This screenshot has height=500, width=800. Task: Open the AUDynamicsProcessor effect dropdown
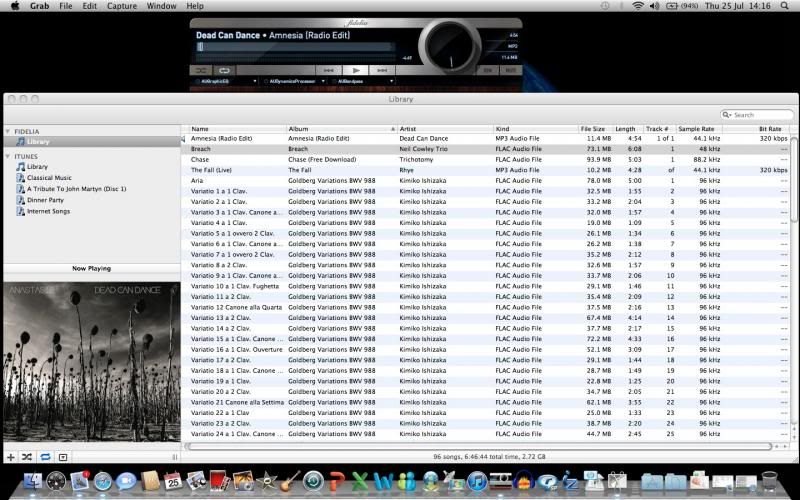[323, 81]
